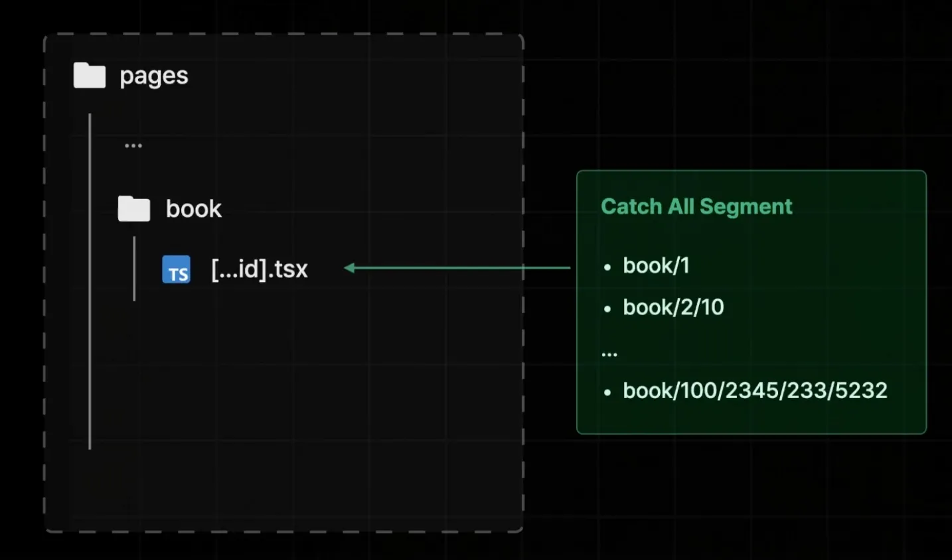Click the pages folder icon
The image size is (952, 560).
tap(90, 76)
